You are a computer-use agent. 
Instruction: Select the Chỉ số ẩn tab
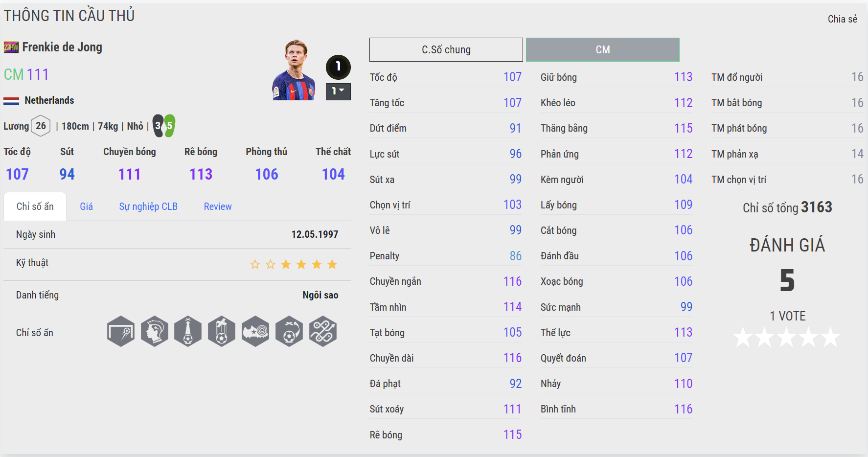[x=35, y=206]
